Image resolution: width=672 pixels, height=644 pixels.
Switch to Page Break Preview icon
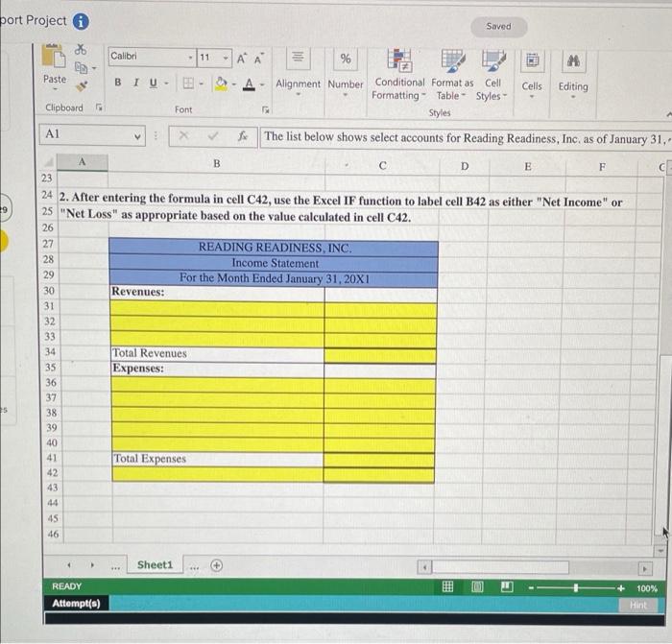point(507,587)
